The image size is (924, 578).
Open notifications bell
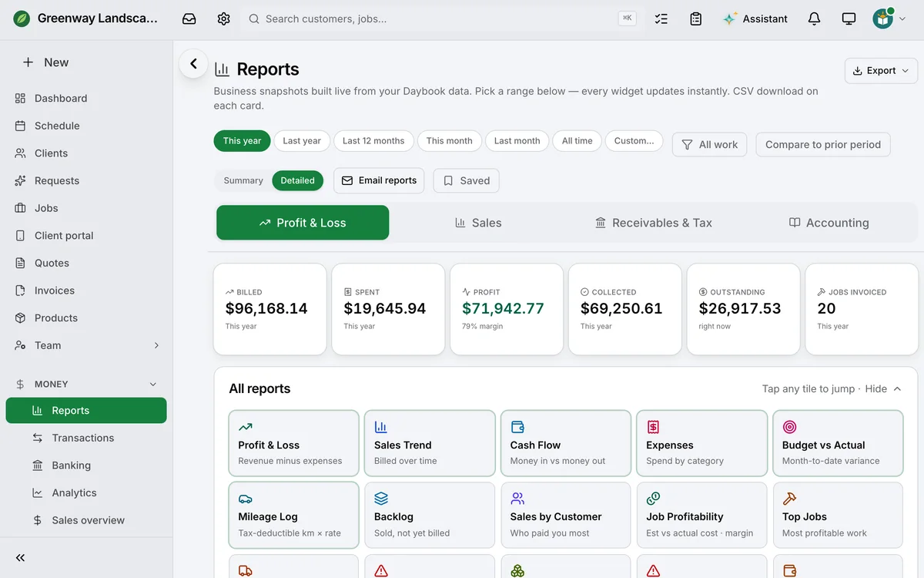[x=814, y=18]
